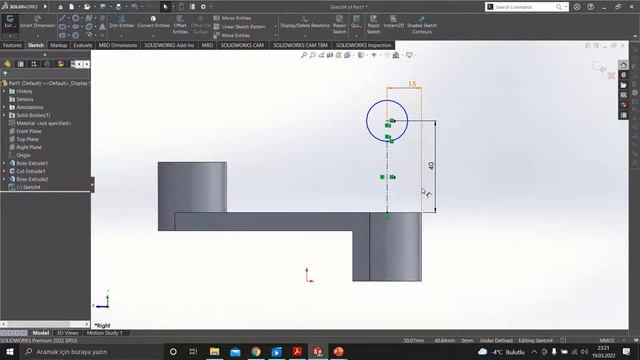Click the Convert Entities tool
The image size is (640, 360).
coord(153,22)
